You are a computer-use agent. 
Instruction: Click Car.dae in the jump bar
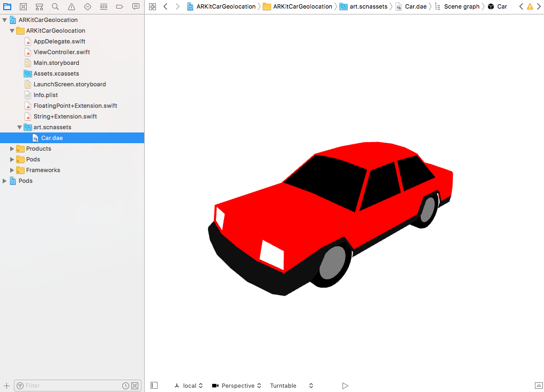pyautogui.click(x=415, y=6)
